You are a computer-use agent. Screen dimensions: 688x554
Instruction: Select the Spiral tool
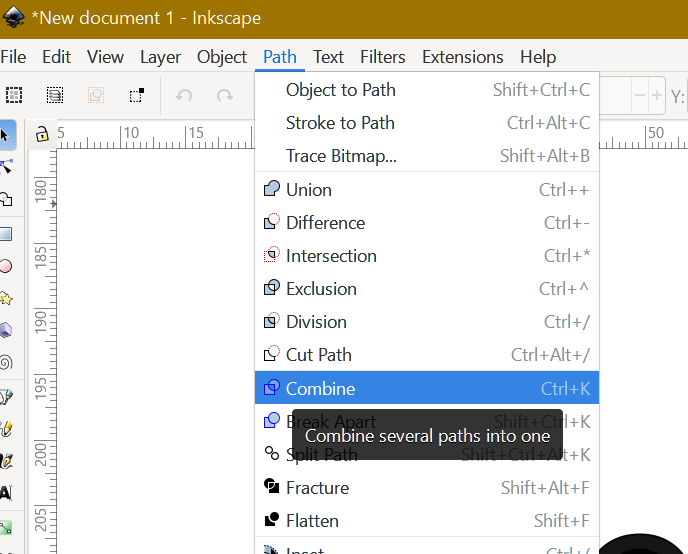click(x=5, y=362)
